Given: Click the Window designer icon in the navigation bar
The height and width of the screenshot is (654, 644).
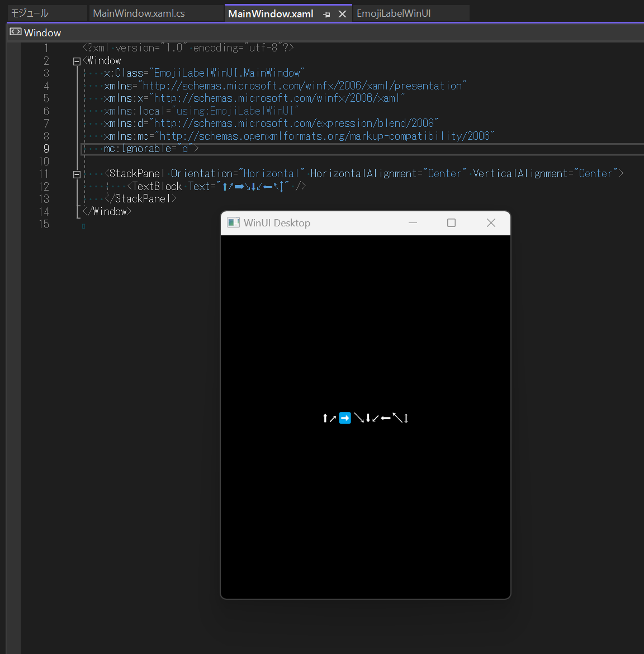Looking at the screenshot, I should [x=16, y=32].
